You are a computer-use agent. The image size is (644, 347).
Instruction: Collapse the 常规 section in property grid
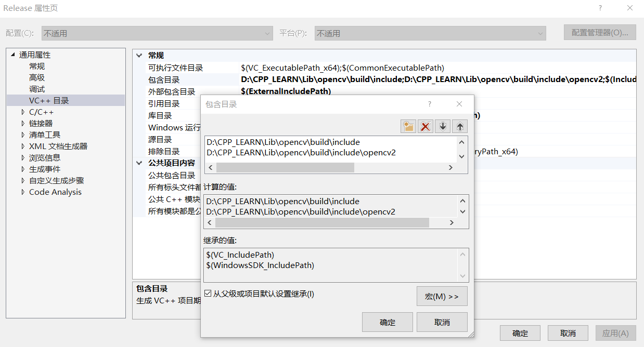(x=139, y=55)
